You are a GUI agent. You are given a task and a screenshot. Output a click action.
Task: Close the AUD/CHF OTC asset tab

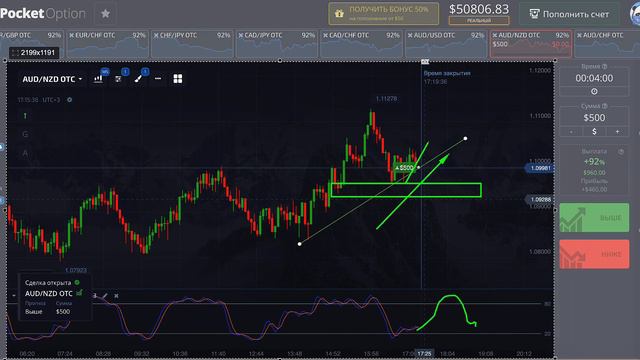pyautogui.click(x=579, y=36)
